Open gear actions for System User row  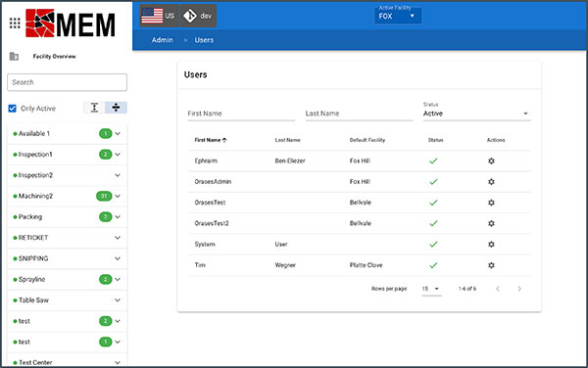(491, 245)
